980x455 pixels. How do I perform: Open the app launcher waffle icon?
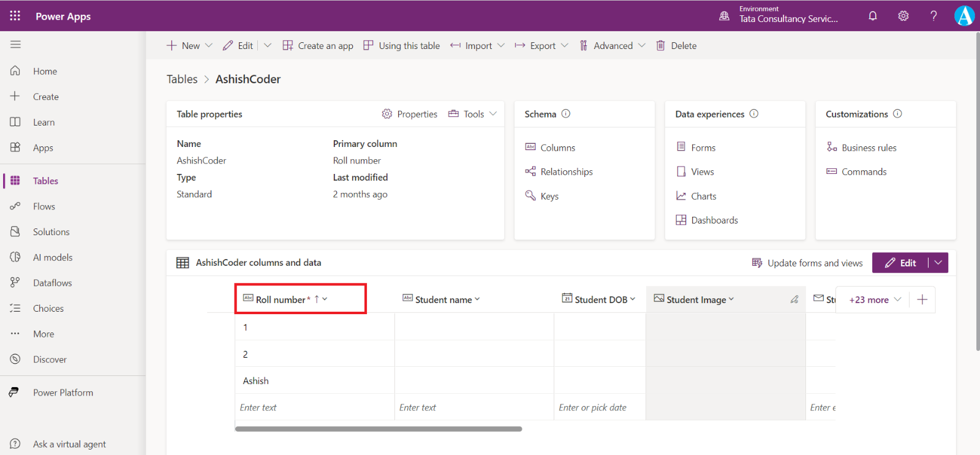tap(15, 16)
